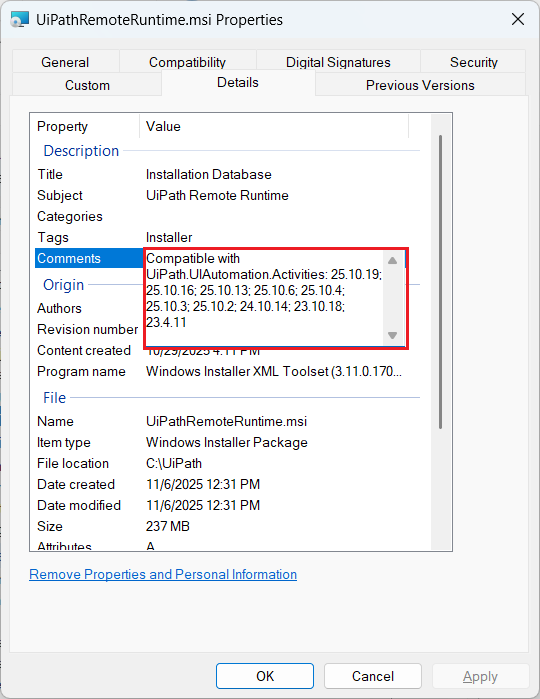The height and width of the screenshot is (699, 540).
Task: Open the General tab
Action: coord(65,62)
